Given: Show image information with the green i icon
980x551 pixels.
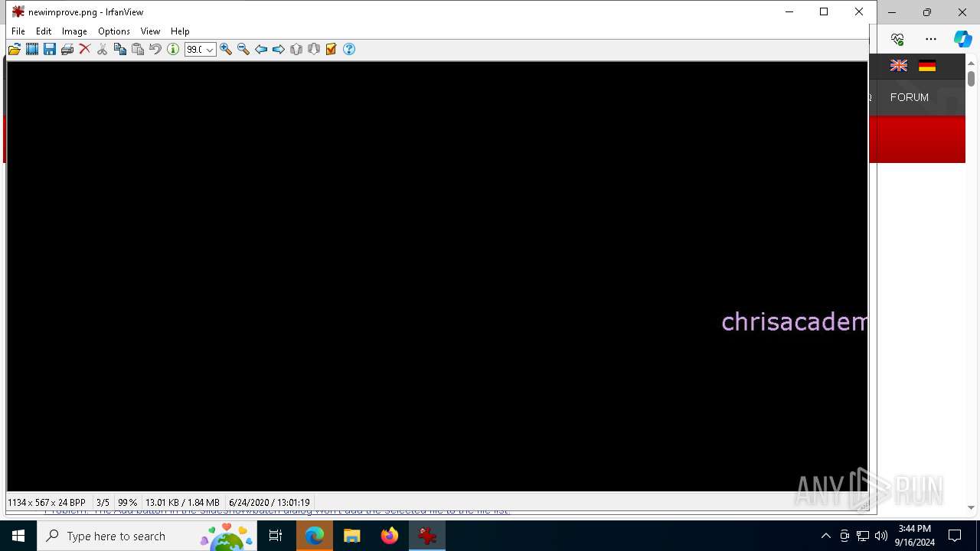Looking at the screenshot, I should pyautogui.click(x=173, y=49).
